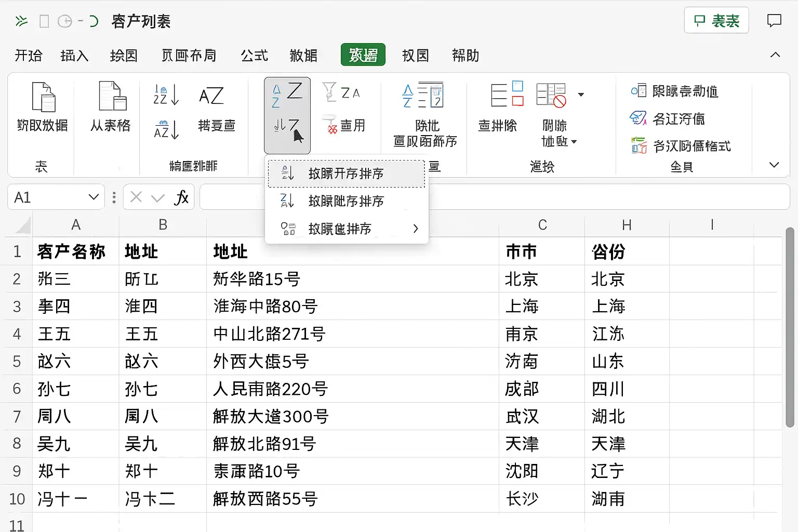Click the small sort ascending ribbon icon
The width and height of the screenshot is (798, 532).
[x=166, y=95]
